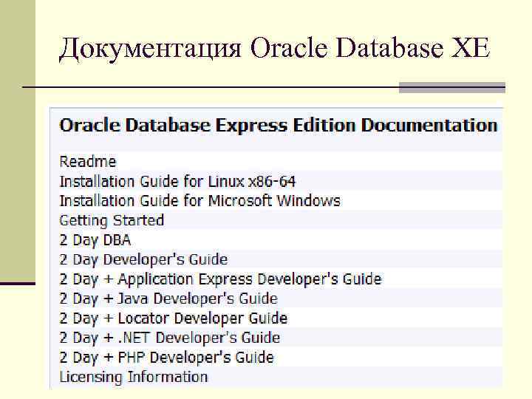Open 2 Day Developer's Guide

pyautogui.click(x=143, y=260)
